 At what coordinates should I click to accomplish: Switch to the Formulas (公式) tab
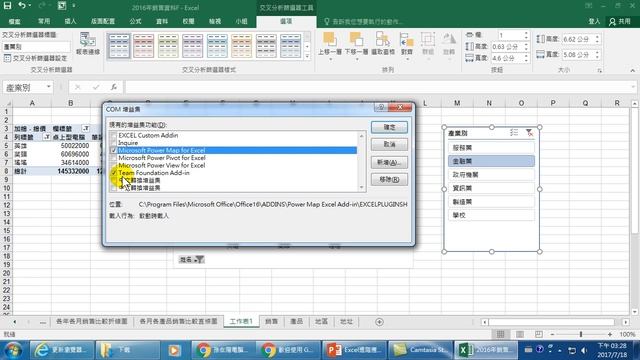135,21
